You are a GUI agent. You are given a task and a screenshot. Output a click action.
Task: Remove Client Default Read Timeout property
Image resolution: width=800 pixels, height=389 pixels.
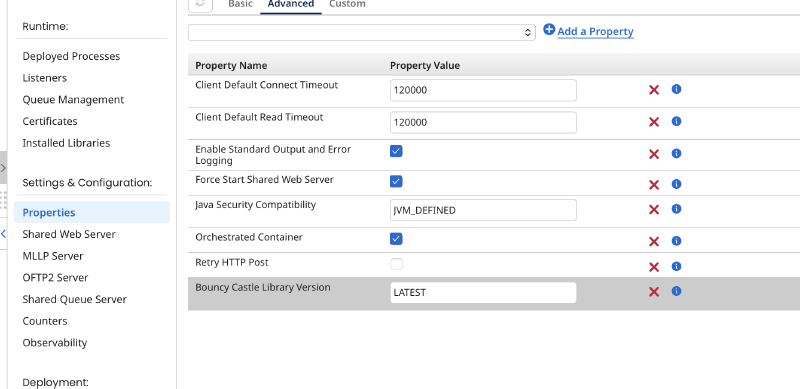tap(654, 122)
